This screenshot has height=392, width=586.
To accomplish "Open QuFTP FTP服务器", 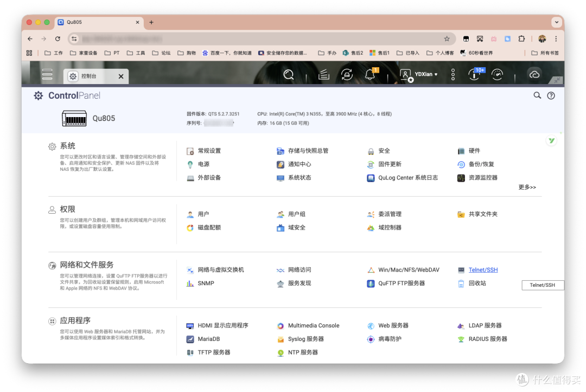I will pyautogui.click(x=396, y=284).
